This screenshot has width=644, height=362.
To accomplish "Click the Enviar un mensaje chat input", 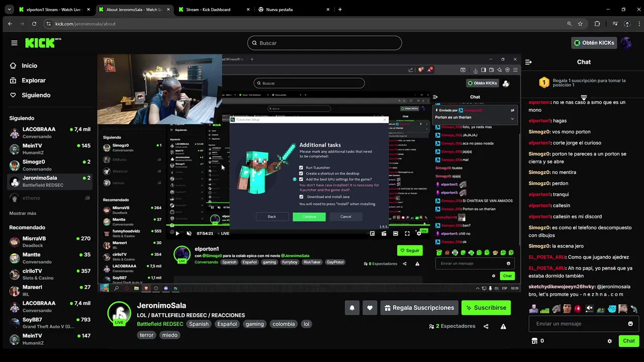I will pos(584,324).
